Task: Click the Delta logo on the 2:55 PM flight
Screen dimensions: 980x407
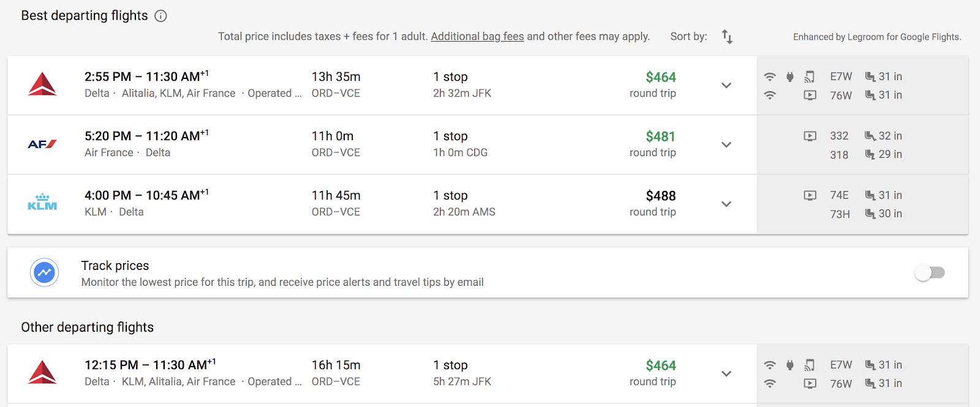Action: [42, 84]
